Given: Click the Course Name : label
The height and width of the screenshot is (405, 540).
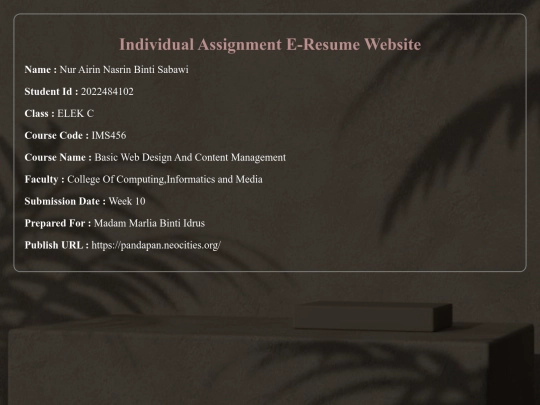Looking at the screenshot, I should tap(58, 157).
